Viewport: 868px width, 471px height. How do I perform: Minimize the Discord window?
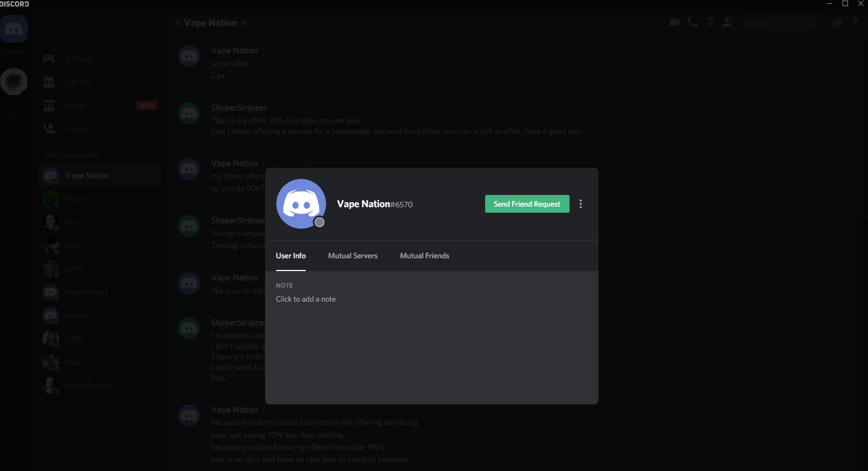(x=830, y=4)
